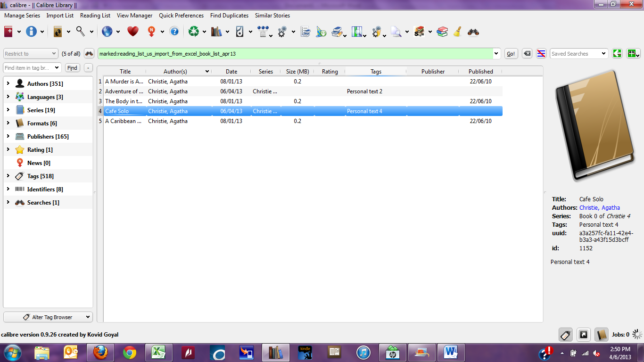This screenshot has width=644, height=362.
Task: Open the Reading List menu
Action: pos(95,16)
